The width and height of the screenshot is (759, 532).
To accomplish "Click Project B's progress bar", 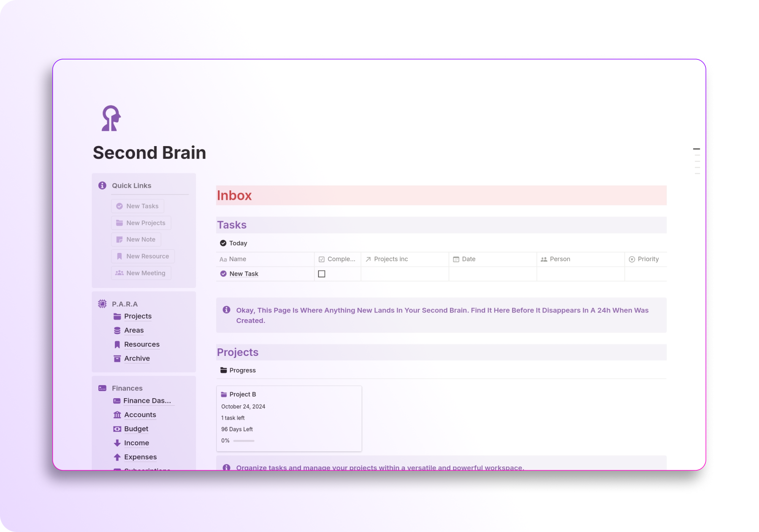I will [x=244, y=441].
